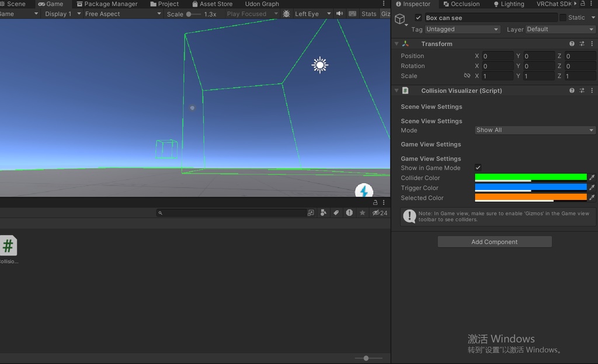Click the favorites star icon in Project toolbar

tap(361, 212)
